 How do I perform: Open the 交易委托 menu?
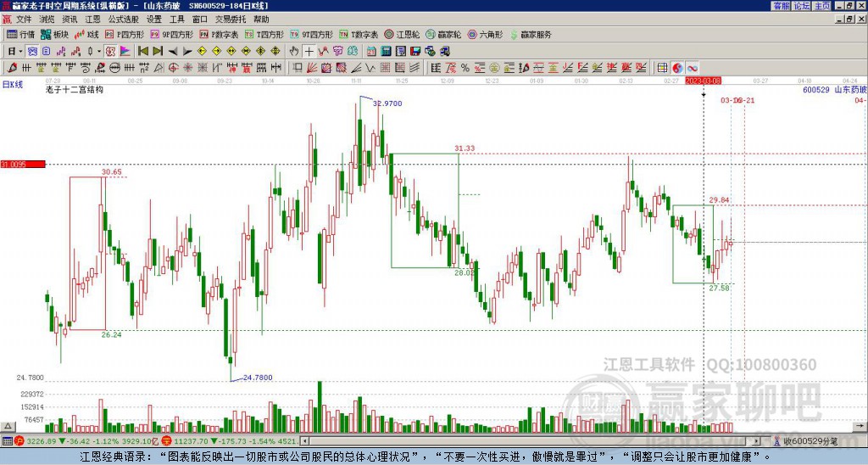[231, 20]
